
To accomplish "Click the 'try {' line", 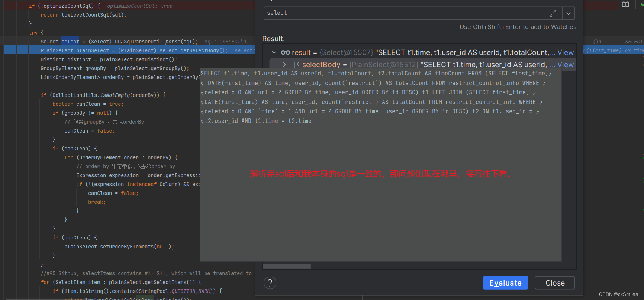I will click(x=36, y=33).
